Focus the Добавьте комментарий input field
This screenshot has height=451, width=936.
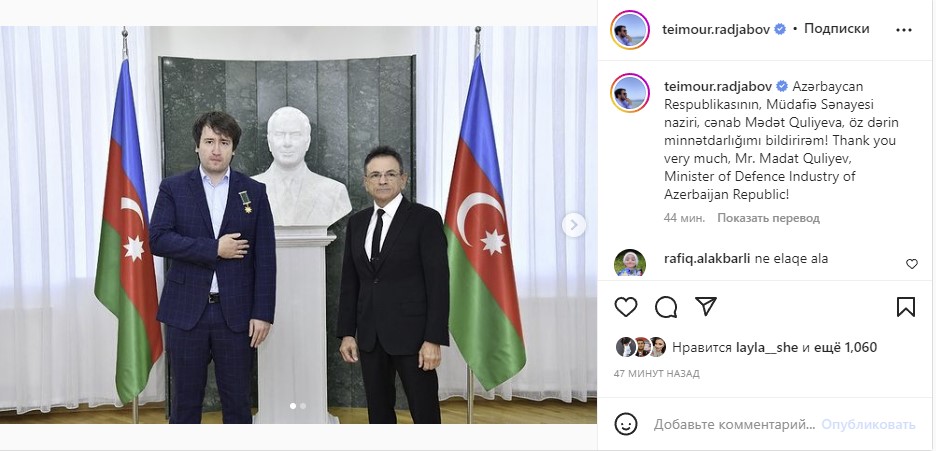pos(734,425)
